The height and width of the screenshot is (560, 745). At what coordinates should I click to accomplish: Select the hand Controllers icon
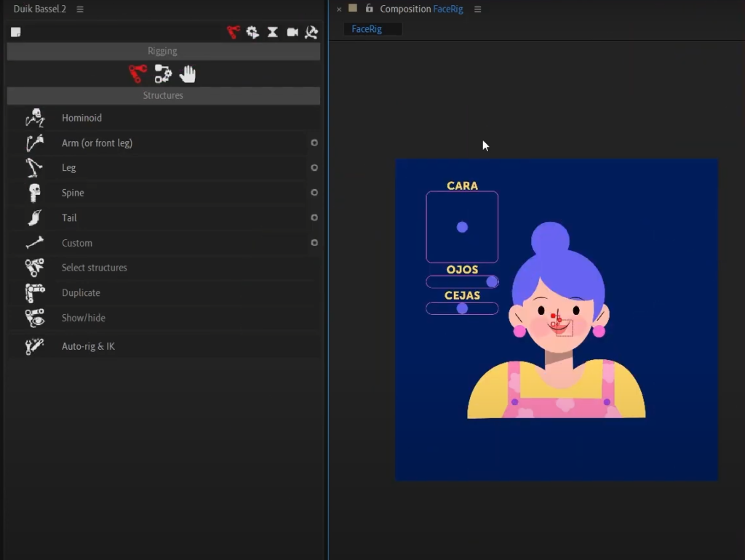[187, 73]
